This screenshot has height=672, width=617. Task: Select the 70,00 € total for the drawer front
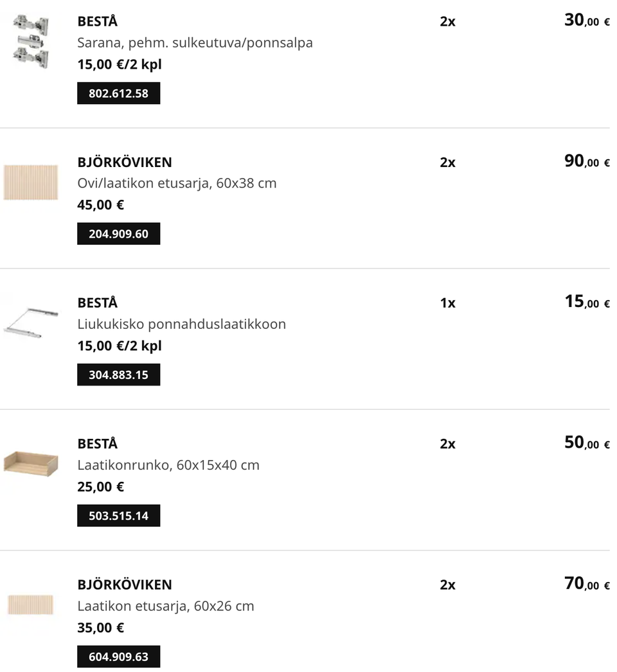tap(586, 584)
